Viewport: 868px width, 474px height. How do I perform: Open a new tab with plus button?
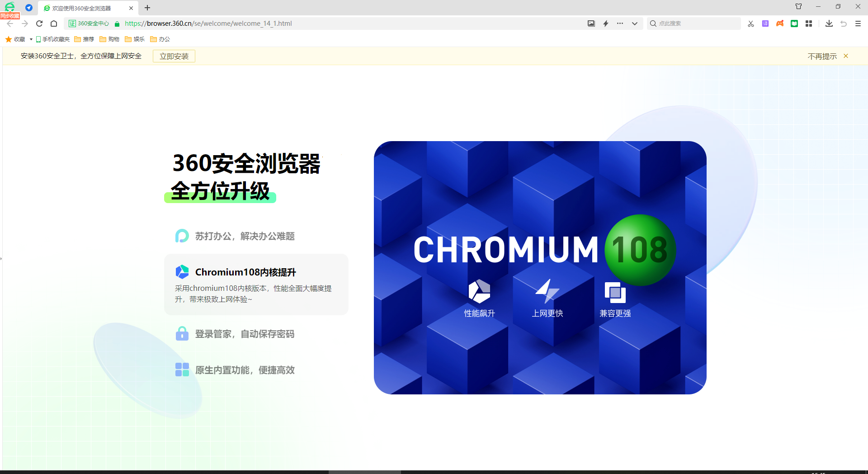click(147, 8)
